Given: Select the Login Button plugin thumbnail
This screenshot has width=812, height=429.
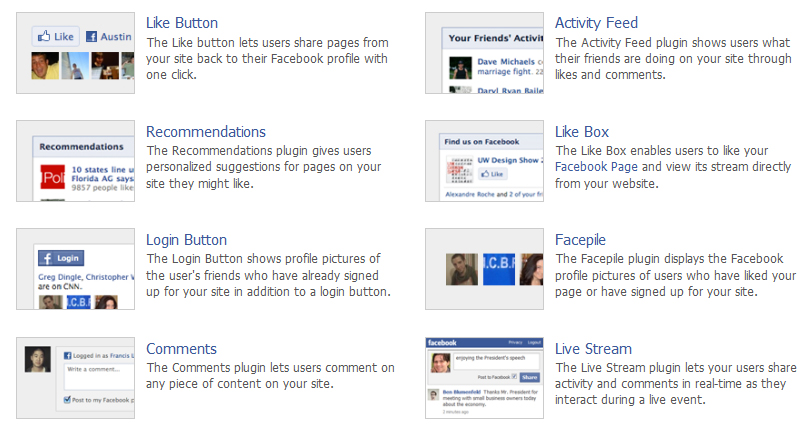Looking at the screenshot, I should click(75, 269).
